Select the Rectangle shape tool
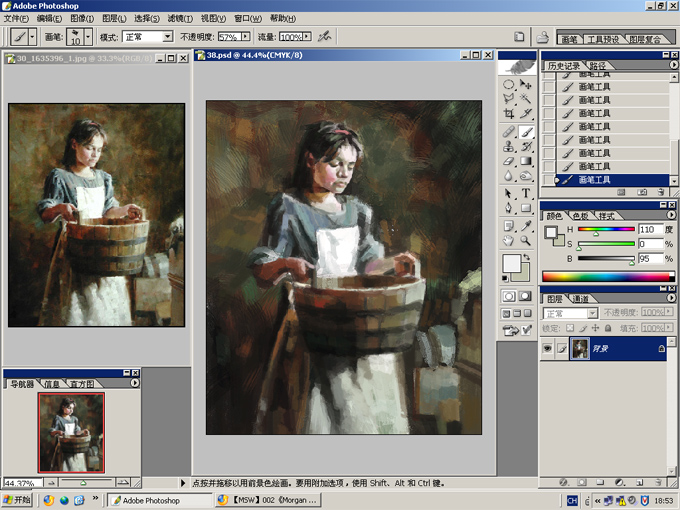Viewport: 680px width, 510px height. [526, 208]
